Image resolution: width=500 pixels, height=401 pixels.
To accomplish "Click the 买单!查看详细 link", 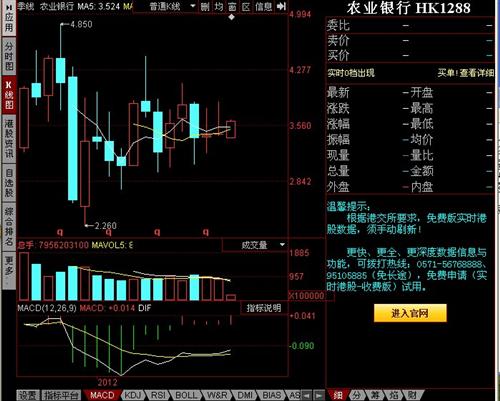I will [466, 73].
